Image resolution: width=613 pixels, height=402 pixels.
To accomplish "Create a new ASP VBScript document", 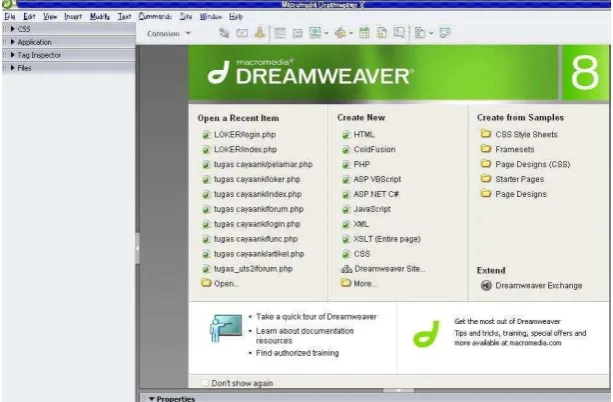I will 377,179.
